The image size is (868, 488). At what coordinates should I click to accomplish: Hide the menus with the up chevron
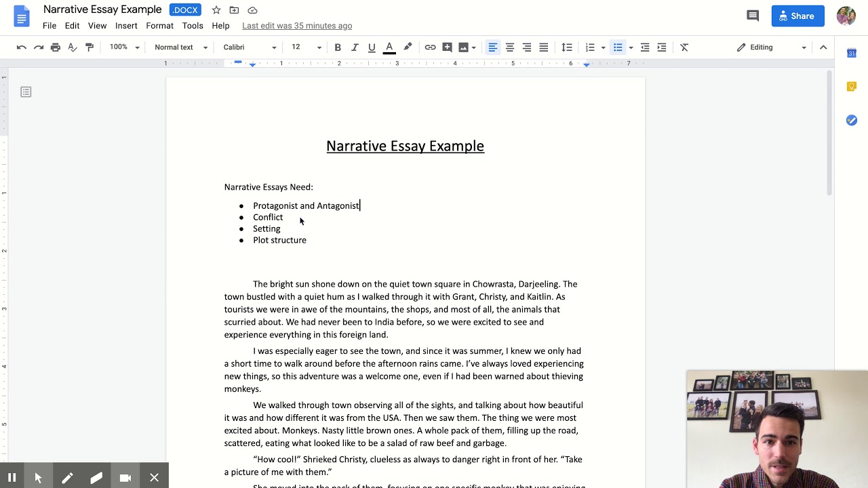(x=823, y=47)
